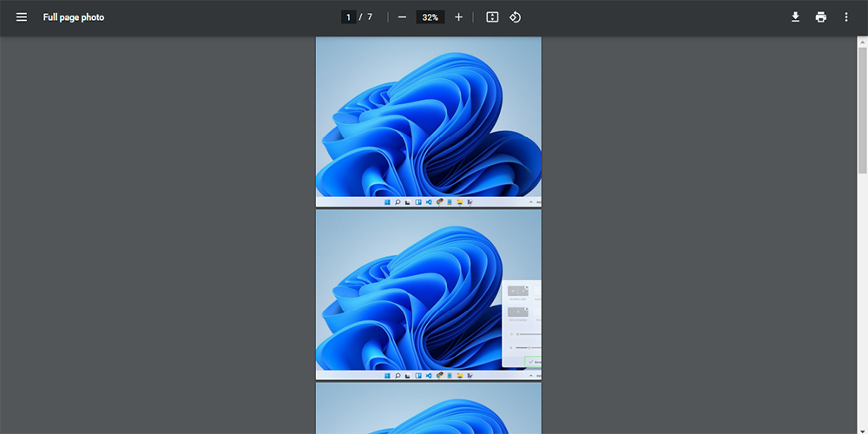Screen dimensions: 868x434
Task: Open the More actions three-dot menu
Action: point(845,17)
